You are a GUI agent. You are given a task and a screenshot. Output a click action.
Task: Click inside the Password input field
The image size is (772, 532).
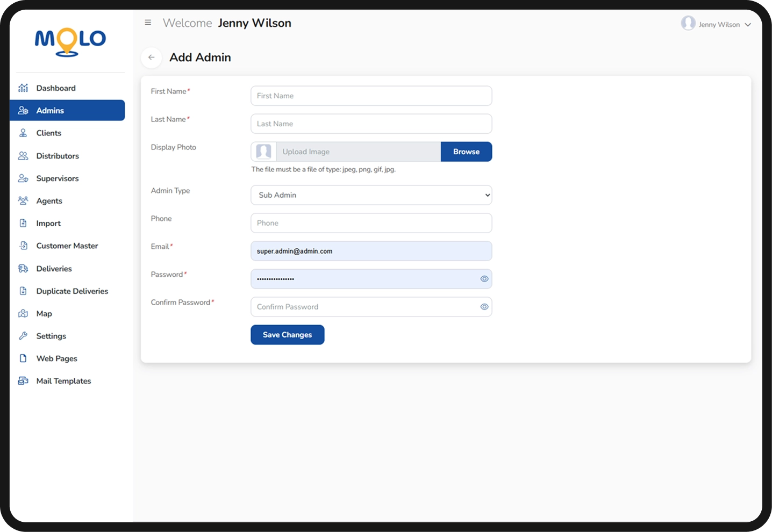(371, 279)
